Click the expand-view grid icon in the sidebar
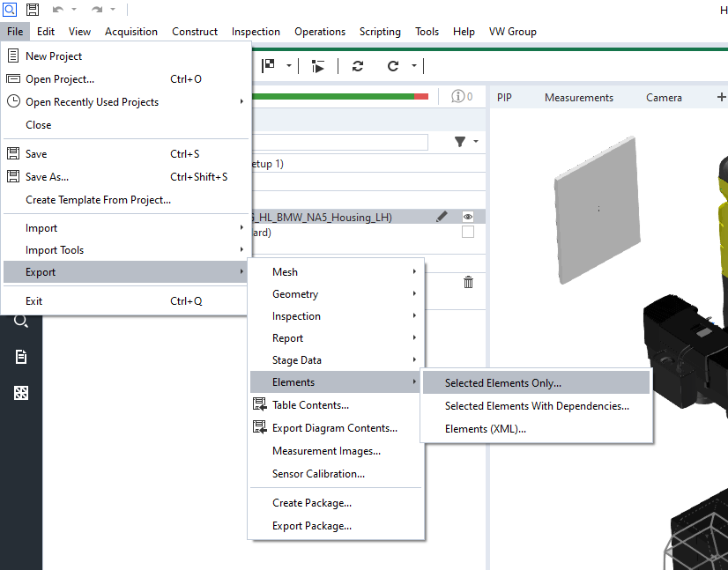728x570 pixels. 20,392
